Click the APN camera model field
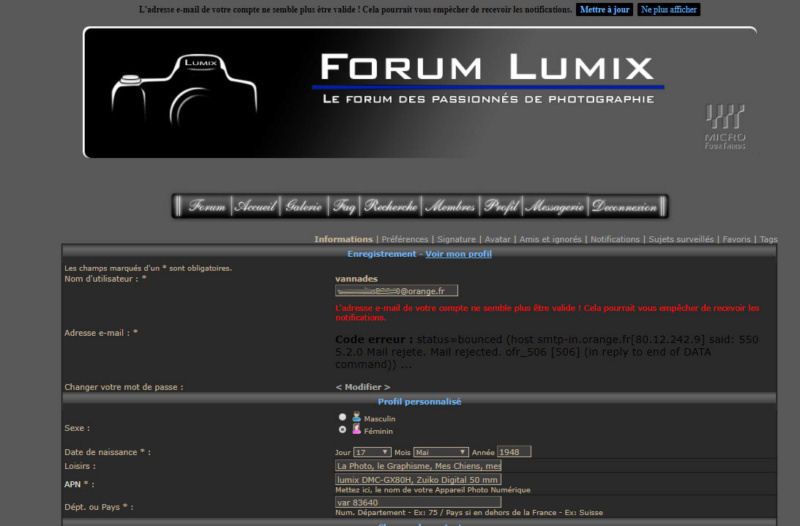Screen dimensions: 800x526 [x=418, y=480]
